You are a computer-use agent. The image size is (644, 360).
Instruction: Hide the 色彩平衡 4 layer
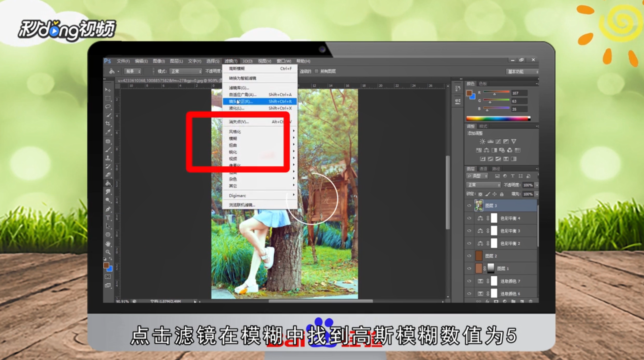[x=469, y=218]
